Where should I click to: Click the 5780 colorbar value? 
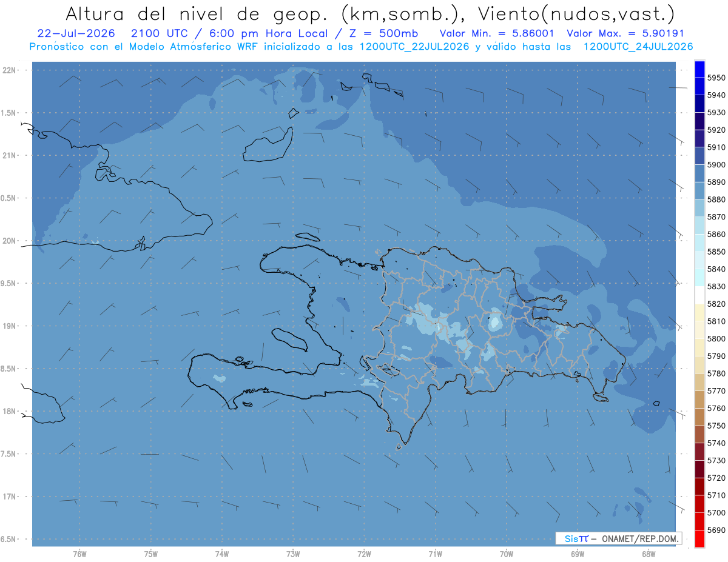(716, 373)
